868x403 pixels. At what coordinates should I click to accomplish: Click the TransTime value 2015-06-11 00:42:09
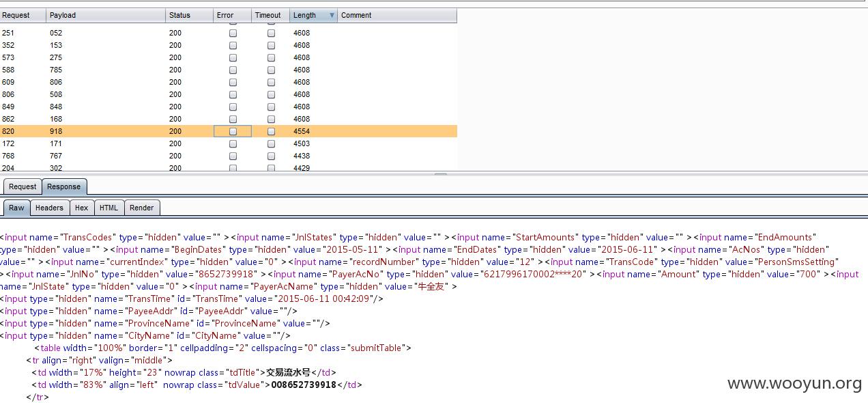point(322,298)
